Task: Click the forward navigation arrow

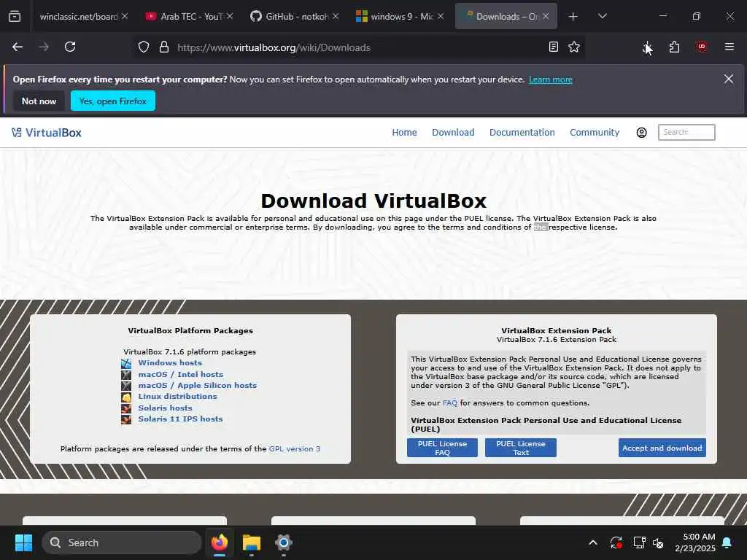Action: tap(44, 47)
